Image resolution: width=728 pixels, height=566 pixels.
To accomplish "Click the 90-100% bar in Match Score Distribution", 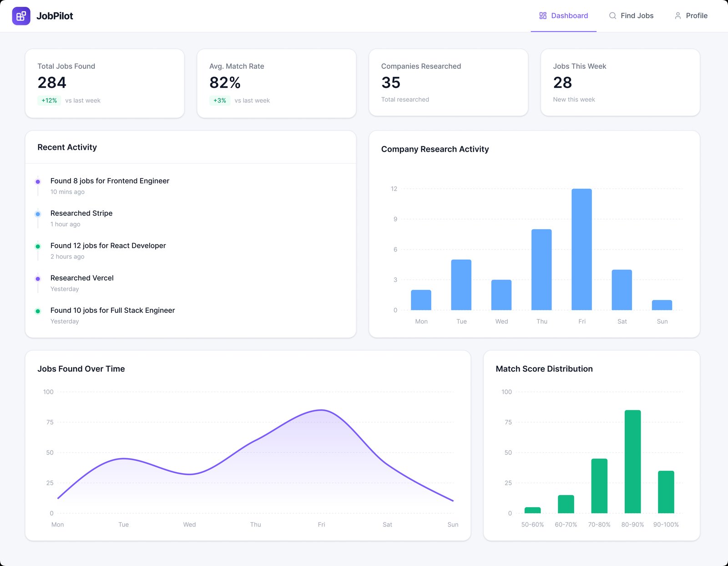I will [x=666, y=492].
